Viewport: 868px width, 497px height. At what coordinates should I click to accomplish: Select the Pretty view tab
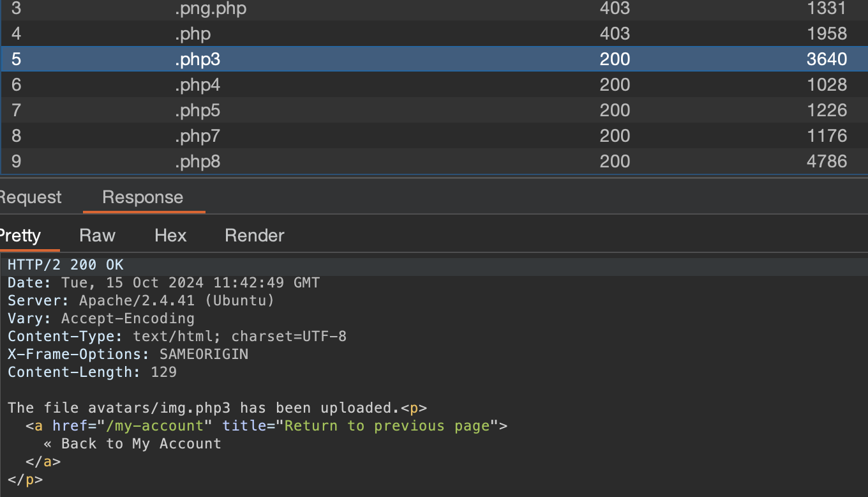tap(20, 236)
